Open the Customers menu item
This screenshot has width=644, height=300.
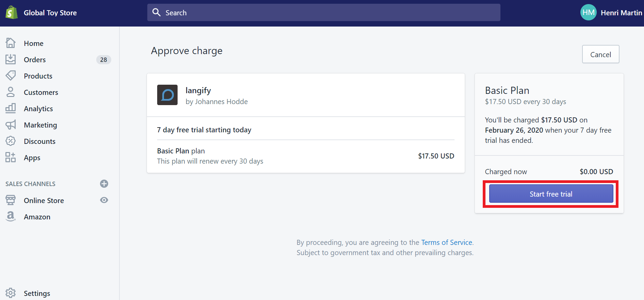click(41, 92)
